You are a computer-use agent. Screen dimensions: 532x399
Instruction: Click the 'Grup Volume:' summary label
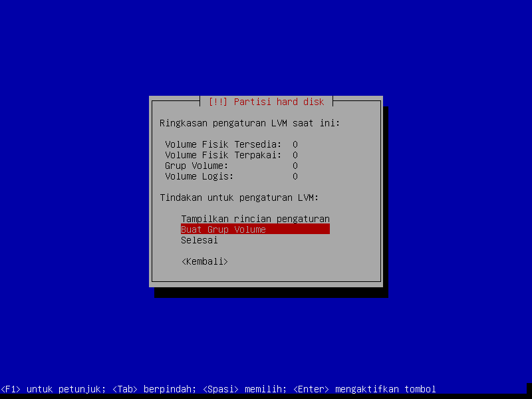point(196,166)
